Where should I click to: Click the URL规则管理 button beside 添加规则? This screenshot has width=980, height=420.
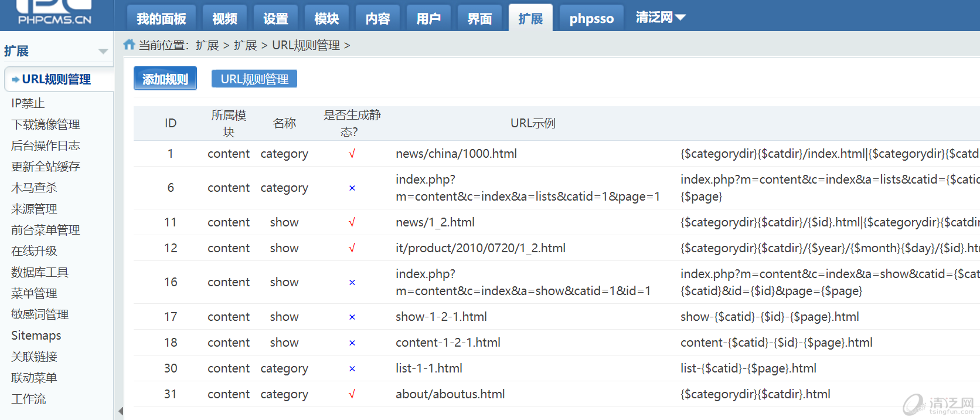(x=254, y=79)
